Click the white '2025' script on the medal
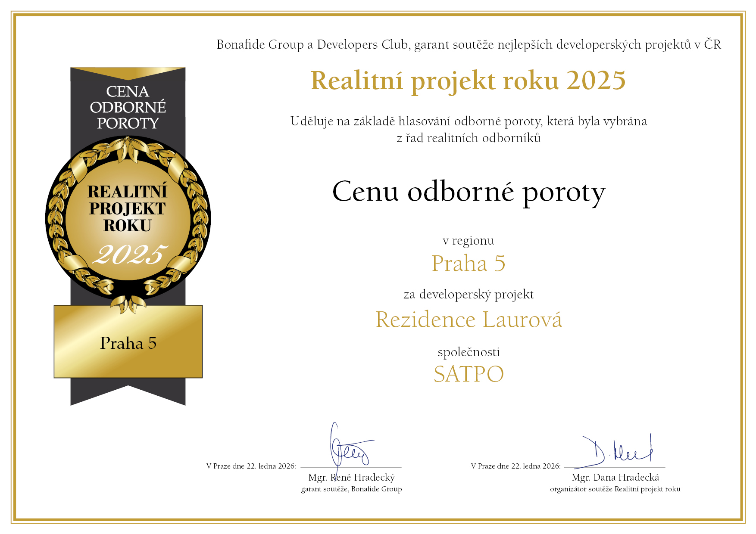This screenshot has height=534, width=756. [129, 255]
